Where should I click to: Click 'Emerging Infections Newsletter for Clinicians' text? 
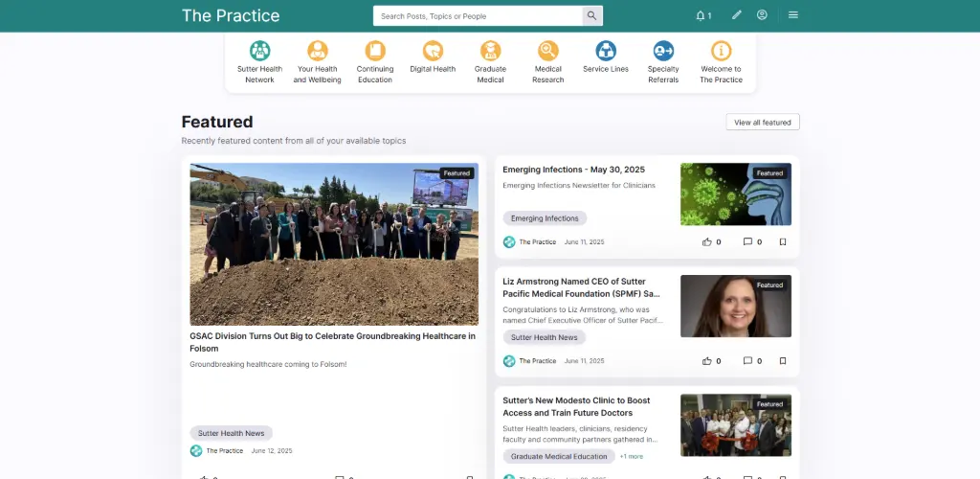click(x=579, y=186)
